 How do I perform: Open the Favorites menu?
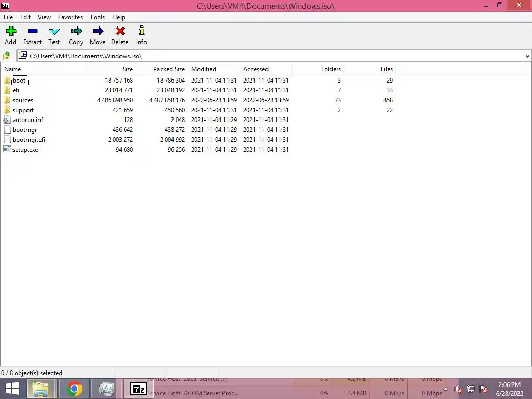tap(70, 17)
